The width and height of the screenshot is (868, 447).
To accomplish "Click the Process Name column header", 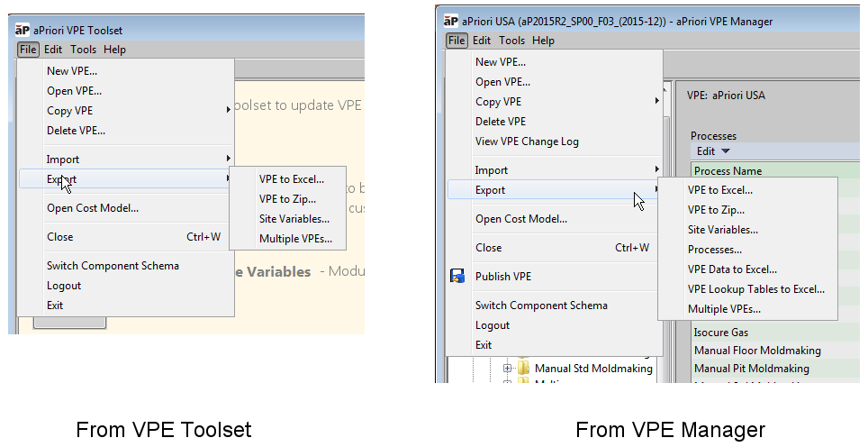I will [x=728, y=171].
